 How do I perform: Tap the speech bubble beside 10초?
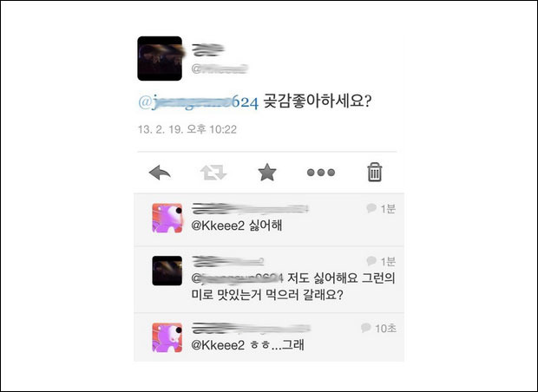pyautogui.click(x=366, y=328)
